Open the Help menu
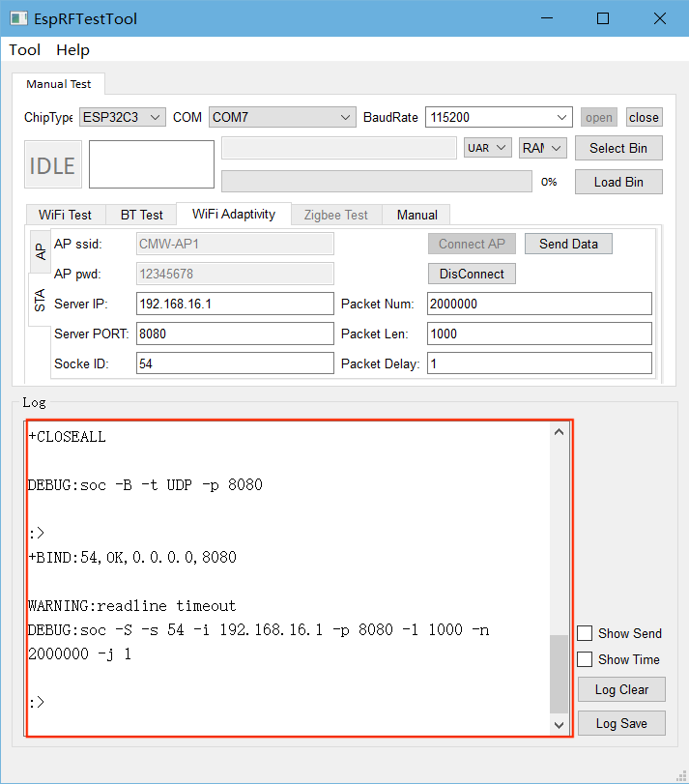Screen dimensions: 689x784 coord(72,50)
